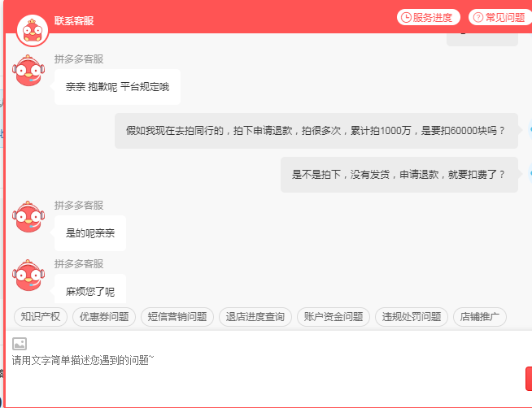
Task: Click the image upload icon above the input
Action: point(20,344)
